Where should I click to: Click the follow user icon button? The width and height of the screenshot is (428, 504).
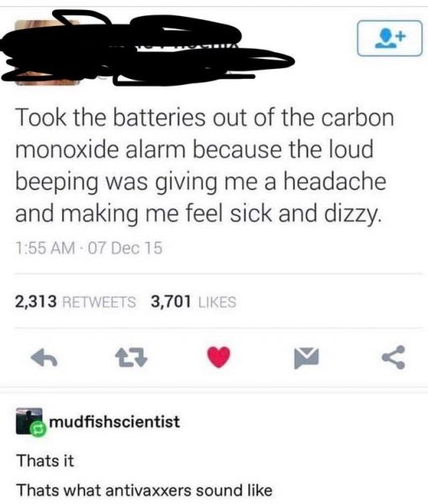[x=389, y=39]
